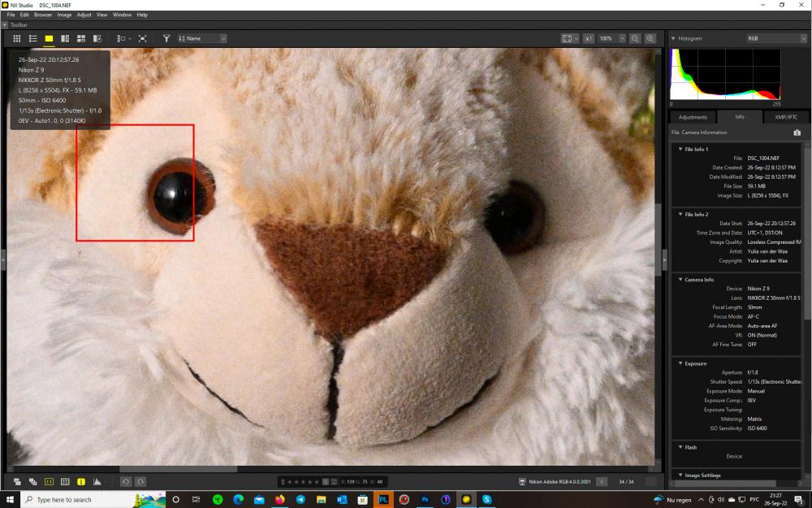Zoom in with the plus magnifier
The image size is (812, 508).
[650, 38]
